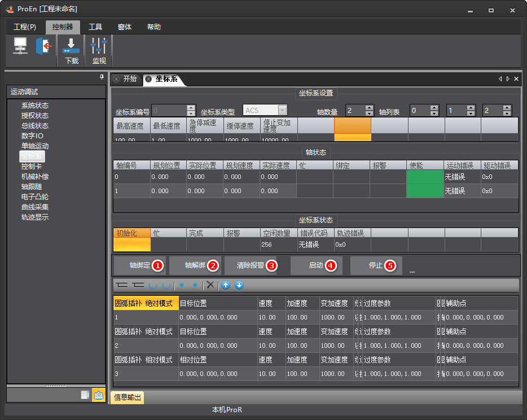
Task: Click the gray list icon at the sidebar bottom
Action: click(85, 395)
